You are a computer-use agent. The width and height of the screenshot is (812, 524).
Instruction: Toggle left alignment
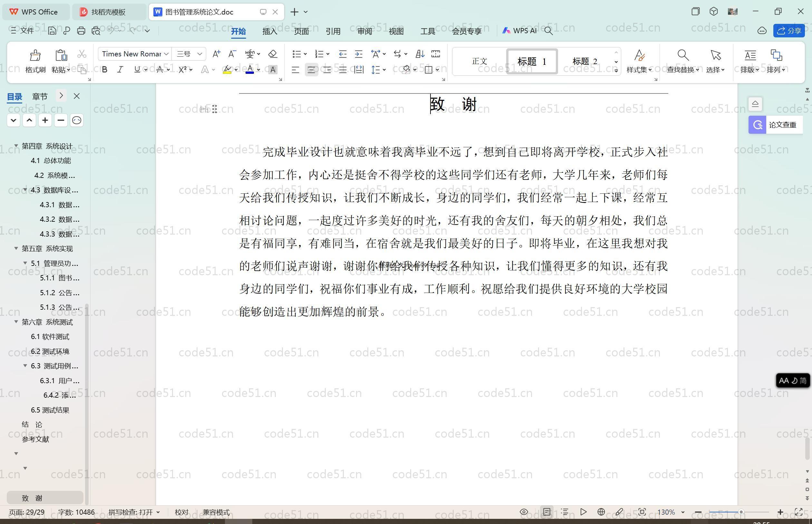295,70
